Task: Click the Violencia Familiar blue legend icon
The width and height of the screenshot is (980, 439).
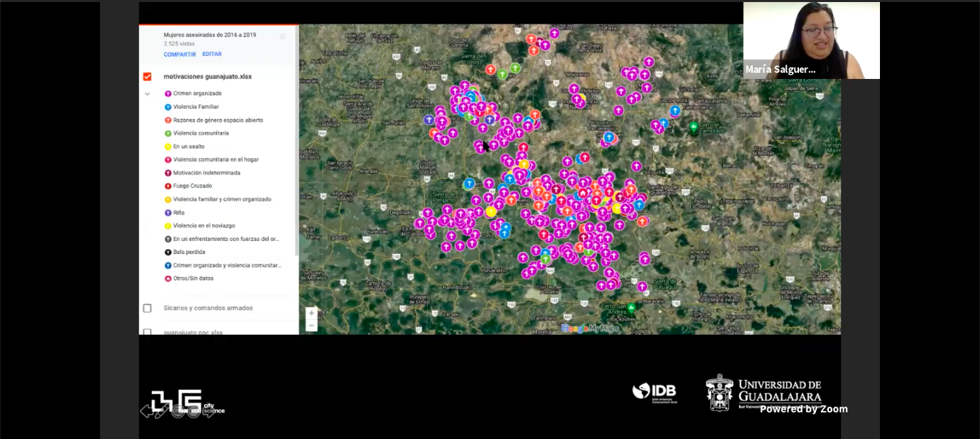Action: (x=168, y=107)
